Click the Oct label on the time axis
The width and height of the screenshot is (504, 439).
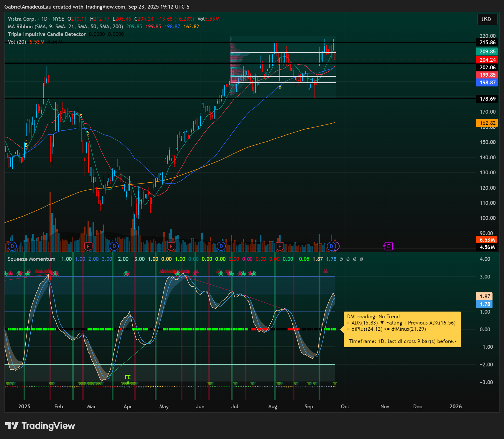[345, 407]
